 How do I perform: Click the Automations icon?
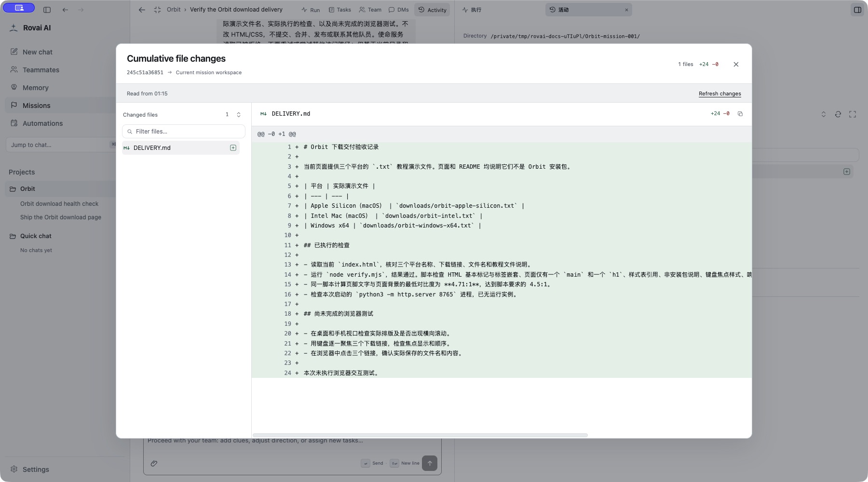click(14, 123)
